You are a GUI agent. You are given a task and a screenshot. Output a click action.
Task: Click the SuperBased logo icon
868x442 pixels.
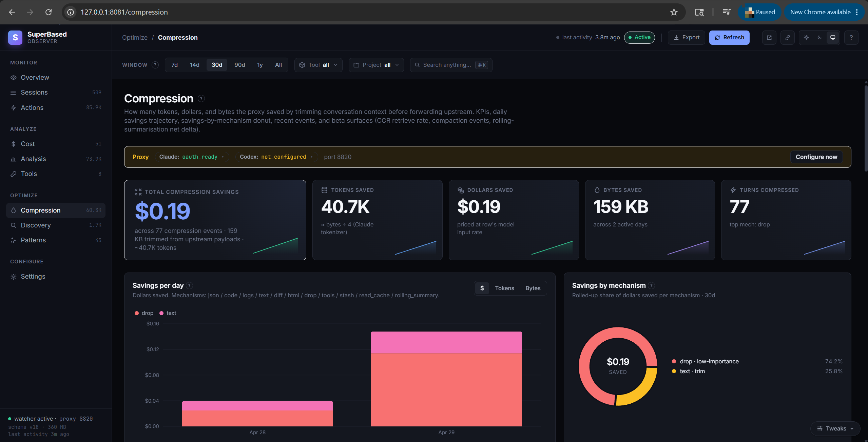tap(15, 38)
